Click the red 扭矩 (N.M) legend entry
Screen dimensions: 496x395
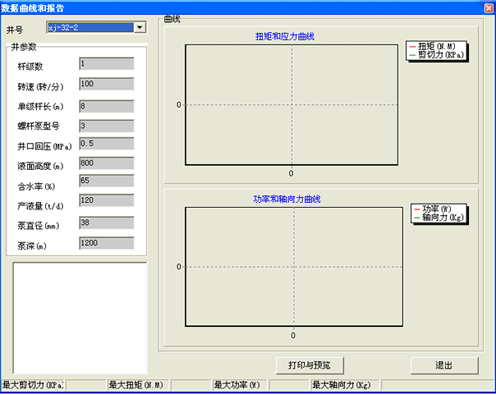432,46
